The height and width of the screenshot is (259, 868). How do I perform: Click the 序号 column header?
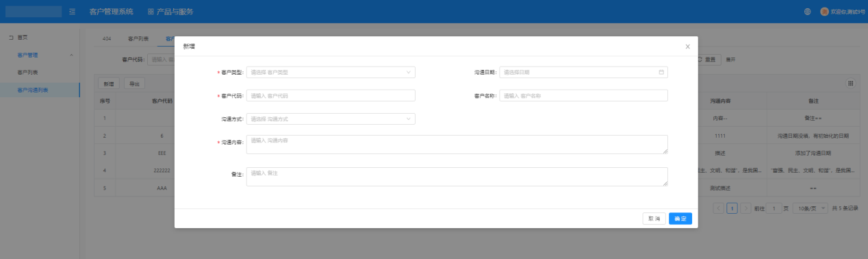[x=105, y=101]
